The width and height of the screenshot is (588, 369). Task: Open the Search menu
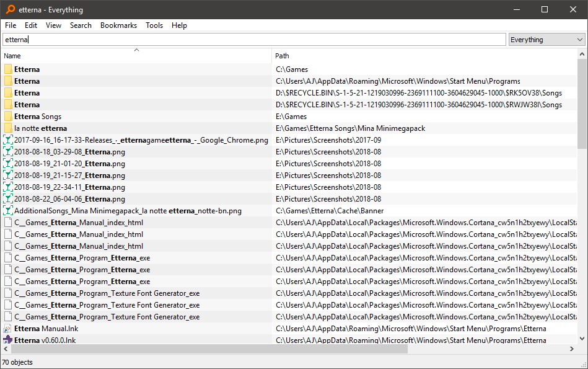pos(81,25)
